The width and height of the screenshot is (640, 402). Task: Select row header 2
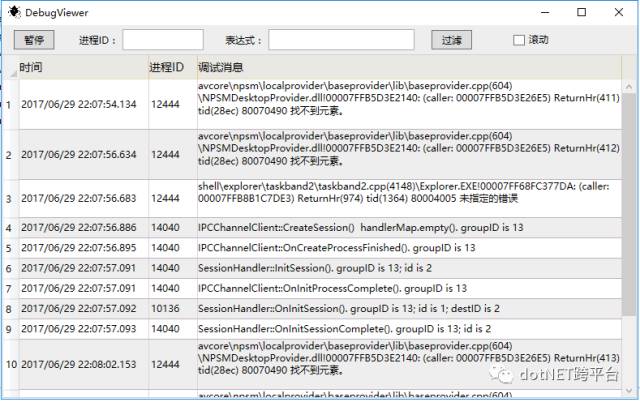(11, 155)
